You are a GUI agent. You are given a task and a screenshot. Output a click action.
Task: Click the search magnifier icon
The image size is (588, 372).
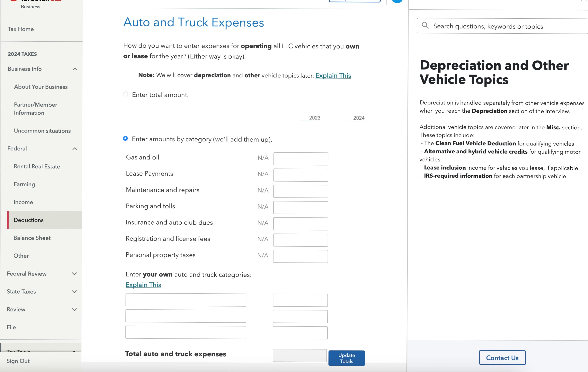click(x=425, y=25)
